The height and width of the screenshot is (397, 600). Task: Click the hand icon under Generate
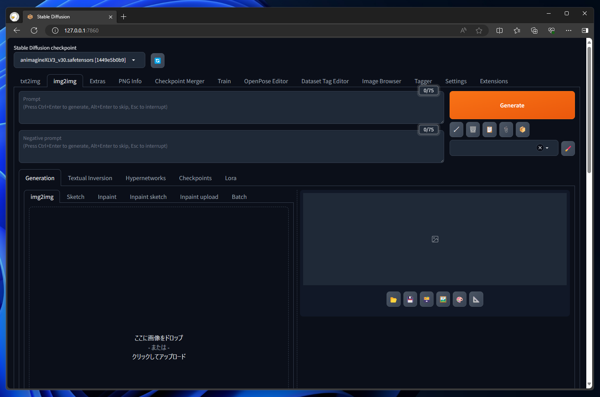tap(506, 129)
